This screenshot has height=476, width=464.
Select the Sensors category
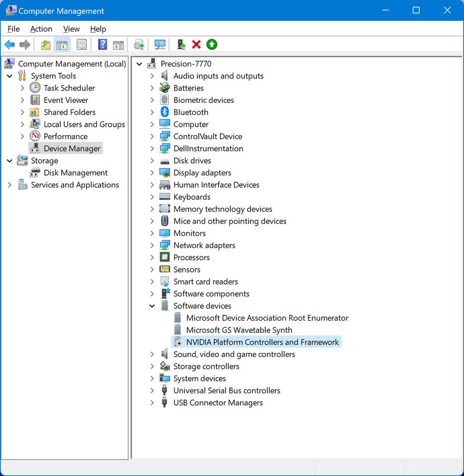tap(187, 270)
